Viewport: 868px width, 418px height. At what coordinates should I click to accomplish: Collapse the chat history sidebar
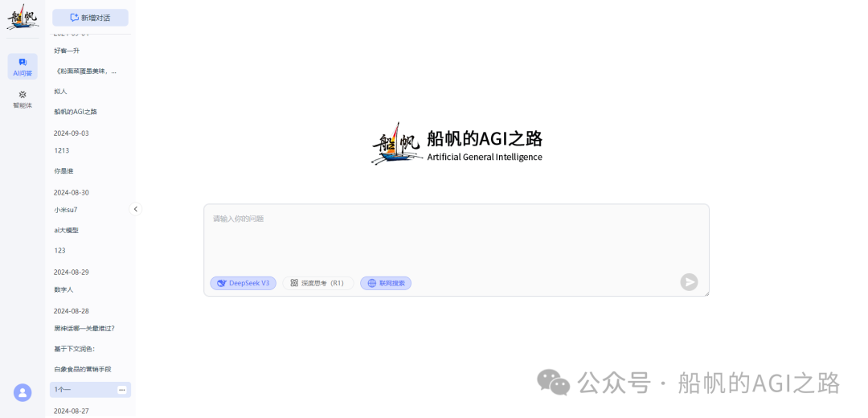click(136, 209)
